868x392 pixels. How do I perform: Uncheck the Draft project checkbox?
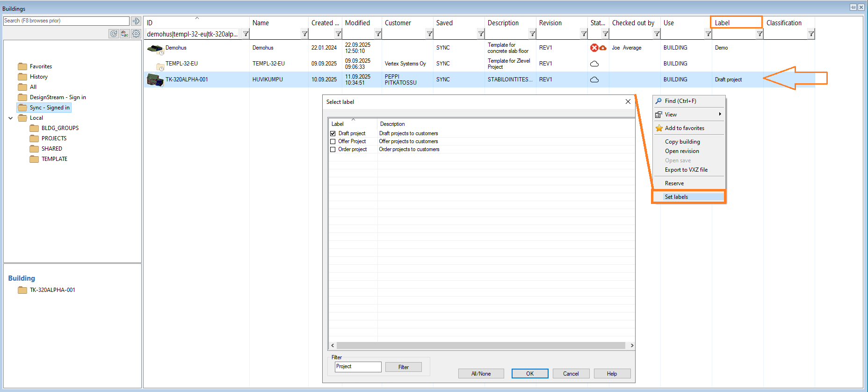click(x=333, y=134)
